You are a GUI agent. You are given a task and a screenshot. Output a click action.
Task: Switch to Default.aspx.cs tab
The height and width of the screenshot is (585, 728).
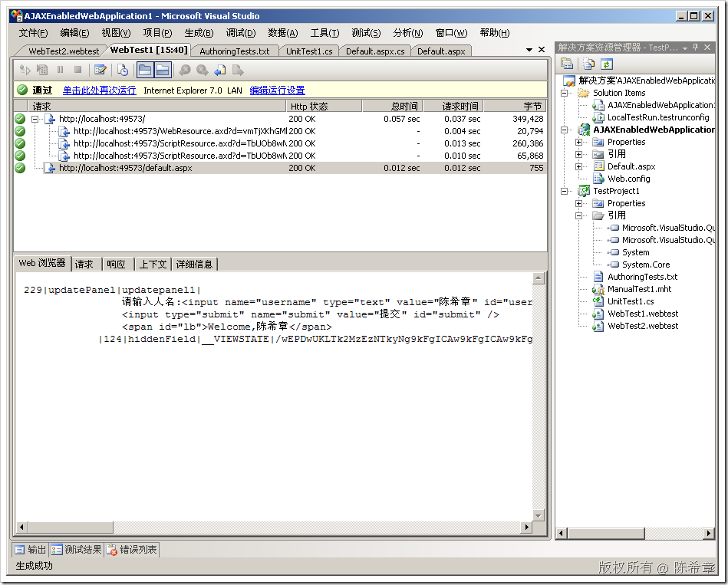(x=375, y=51)
